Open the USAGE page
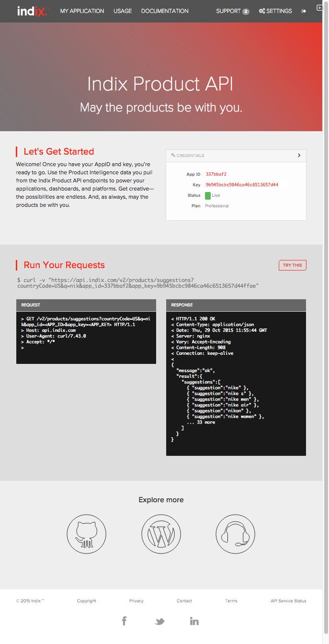329x644 pixels. coord(123,11)
